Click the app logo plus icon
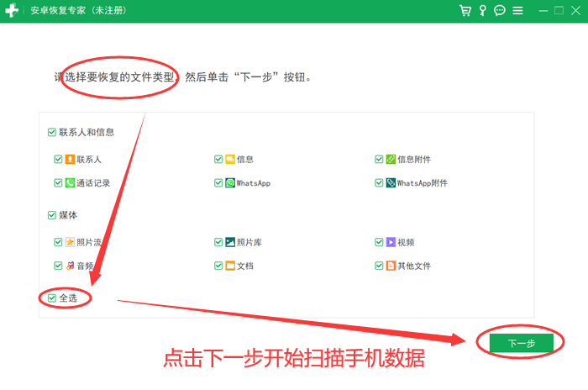Screen dimensions: 588x390 pos(12,10)
